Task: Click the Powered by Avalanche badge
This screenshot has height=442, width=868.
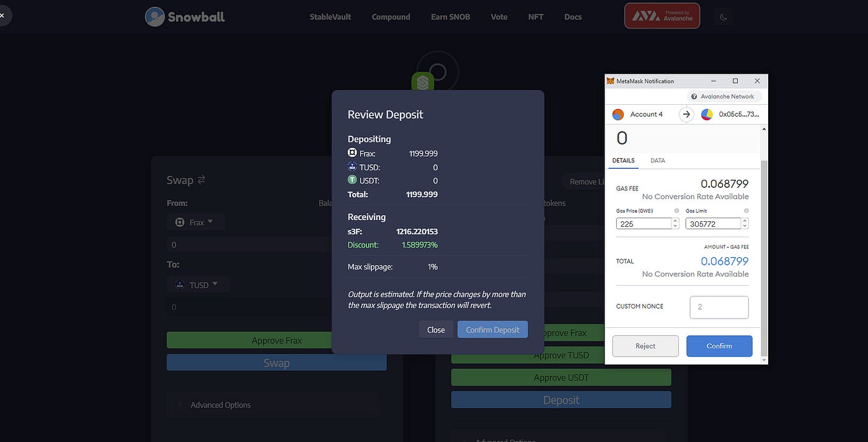Action: pos(662,16)
